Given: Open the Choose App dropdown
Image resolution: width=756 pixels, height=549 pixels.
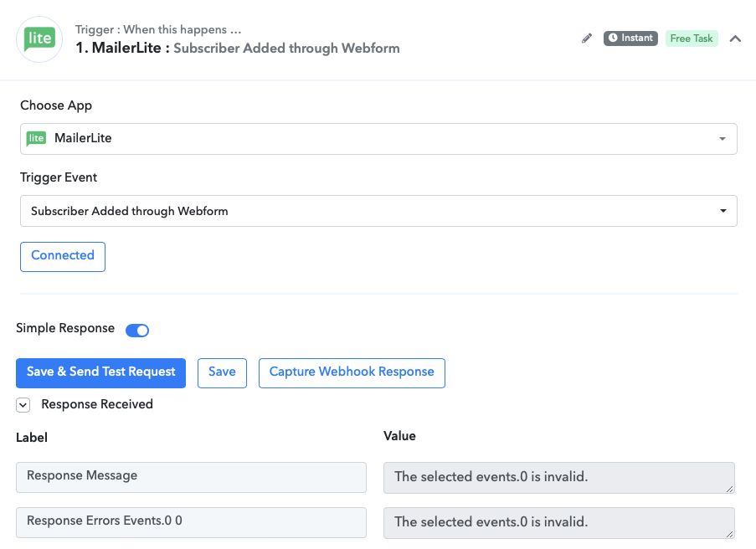Looking at the screenshot, I should (378, 139).
